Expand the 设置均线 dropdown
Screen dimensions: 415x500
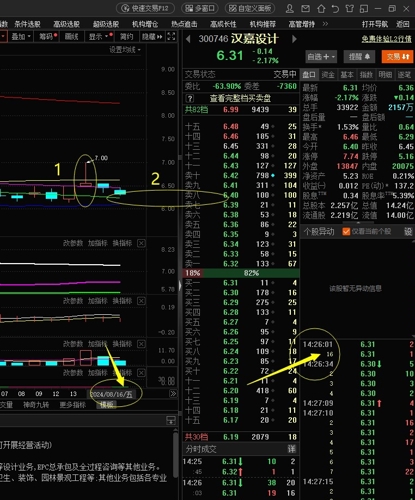click(x=125, y=50)
